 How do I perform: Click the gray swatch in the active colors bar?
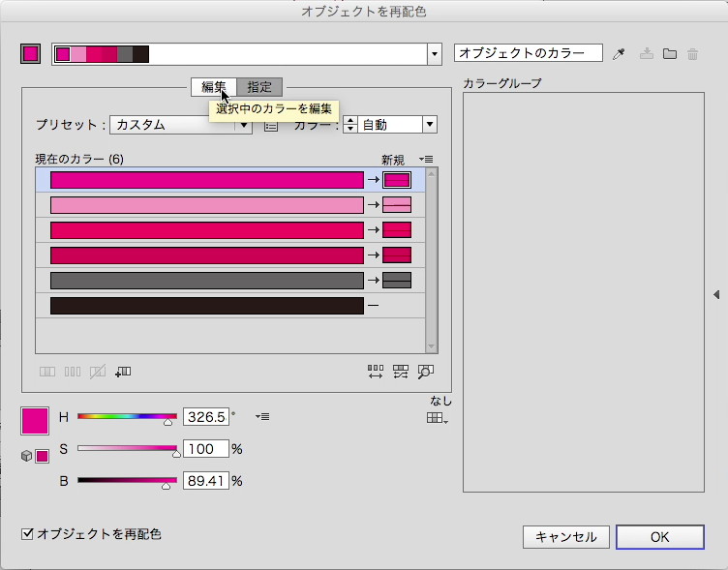click(x=125, y=54)
